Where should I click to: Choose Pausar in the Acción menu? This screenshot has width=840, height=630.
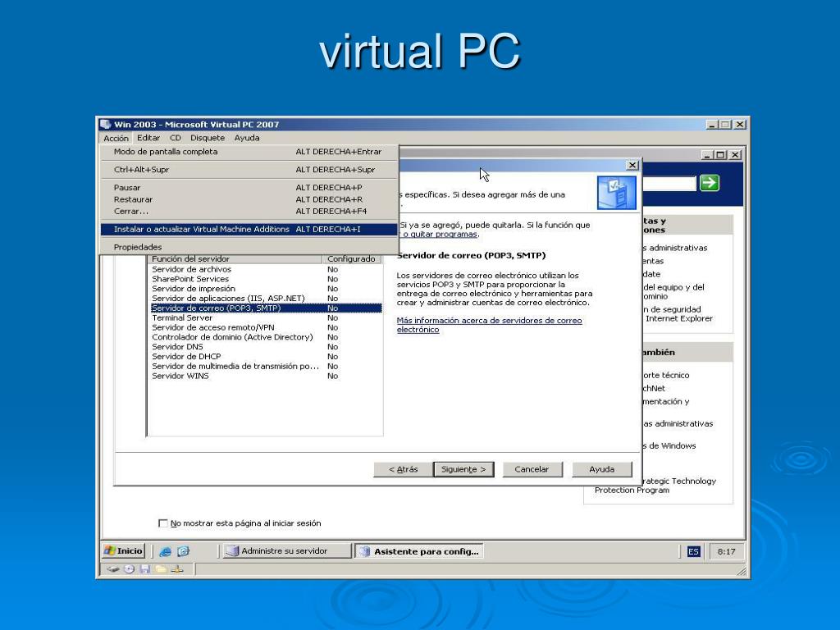[249, 188]
